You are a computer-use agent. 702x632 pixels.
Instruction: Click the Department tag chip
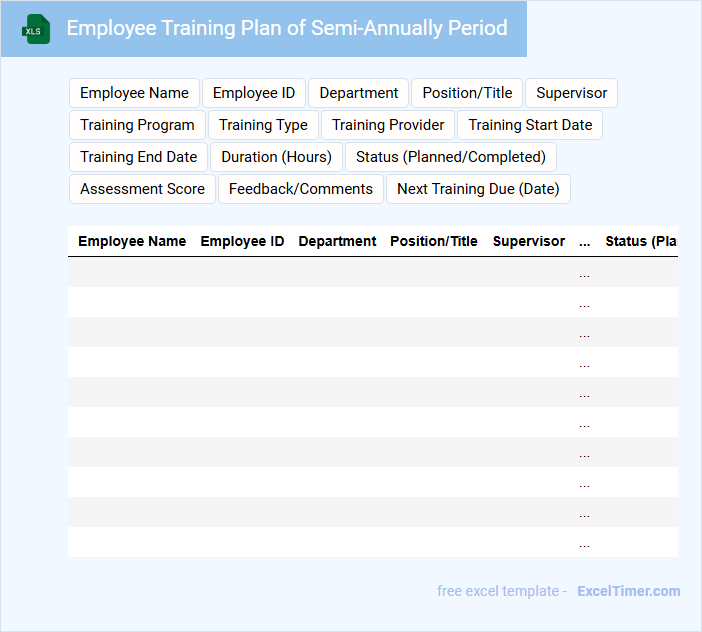click(359, 93)
